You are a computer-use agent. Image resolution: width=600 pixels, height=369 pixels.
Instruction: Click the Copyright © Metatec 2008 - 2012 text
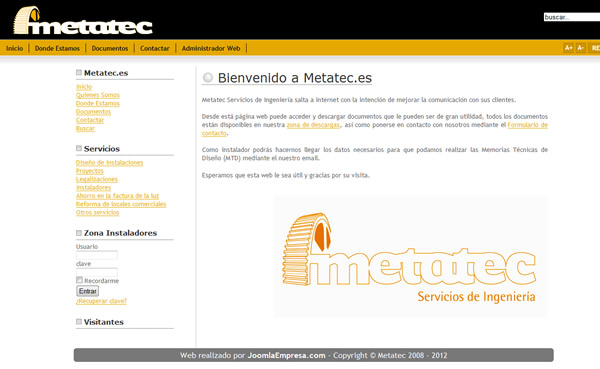[x=390, y=355]
